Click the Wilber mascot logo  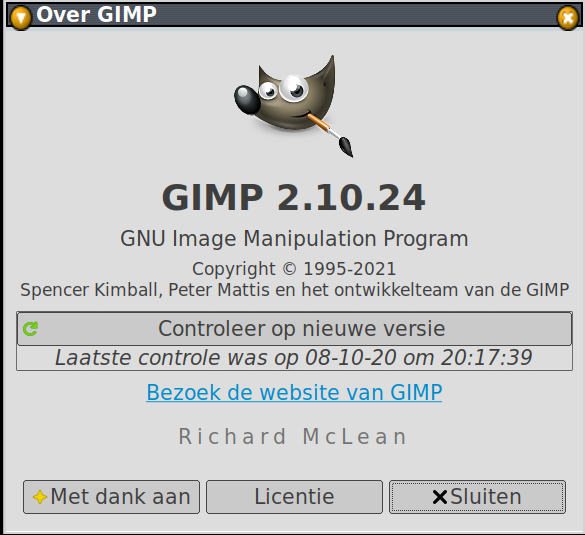(x=294, y=106)
